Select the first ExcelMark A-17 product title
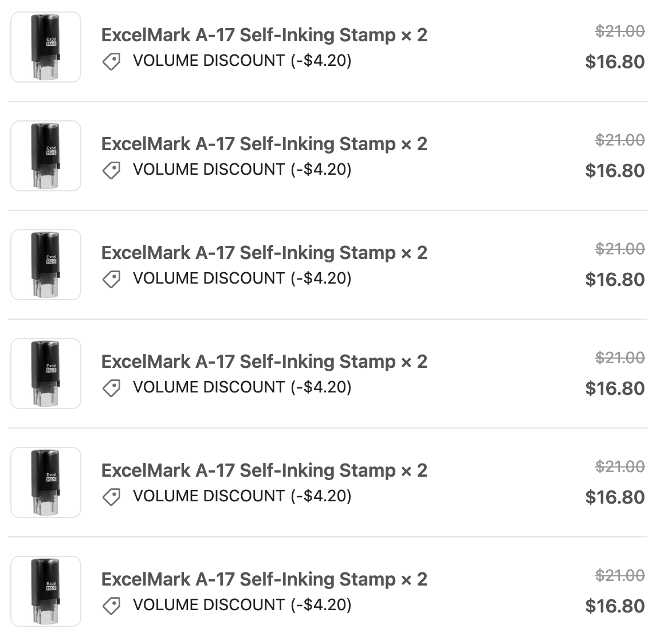This screenshot has width=668, height=644. [265, 35]
